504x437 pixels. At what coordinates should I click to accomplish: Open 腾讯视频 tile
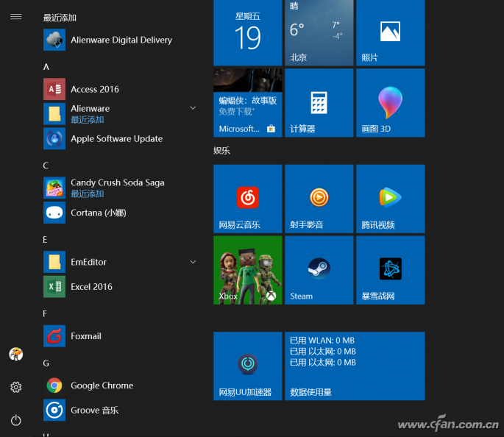[x=391, y=199]
